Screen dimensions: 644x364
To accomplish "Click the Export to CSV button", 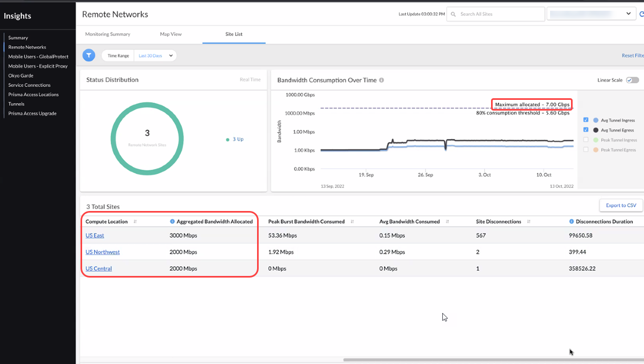I will [620, 205].
